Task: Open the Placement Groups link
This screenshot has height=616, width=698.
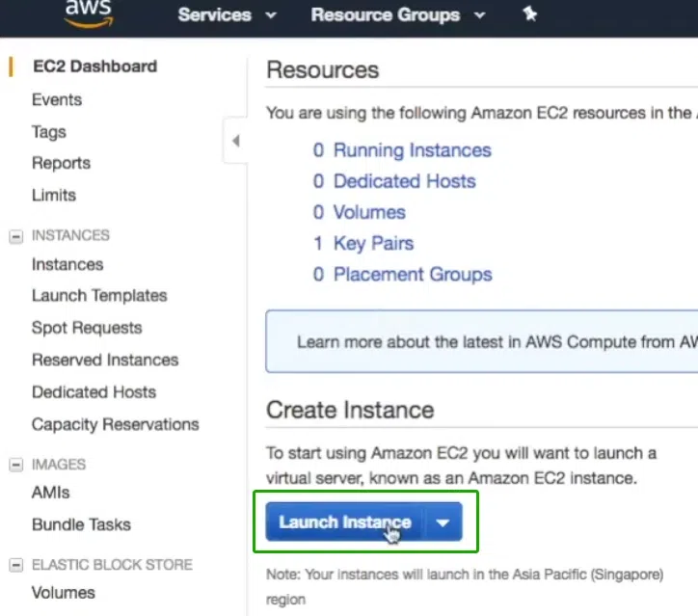Action: pos(412,275)
